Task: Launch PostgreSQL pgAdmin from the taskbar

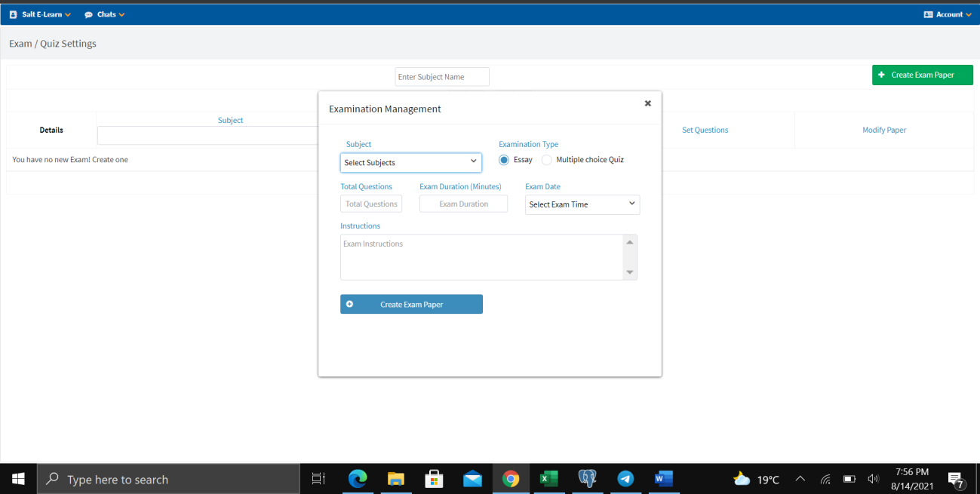Action: 587,478
